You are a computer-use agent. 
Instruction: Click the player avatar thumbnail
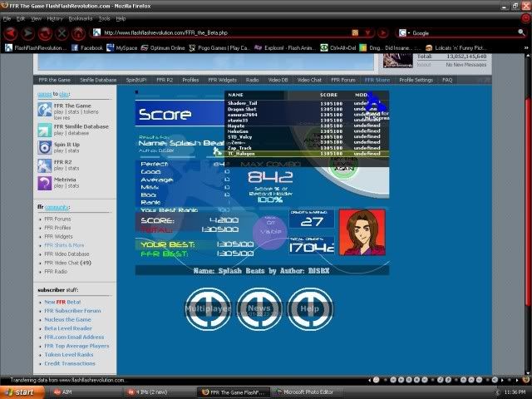pos(362,232)
